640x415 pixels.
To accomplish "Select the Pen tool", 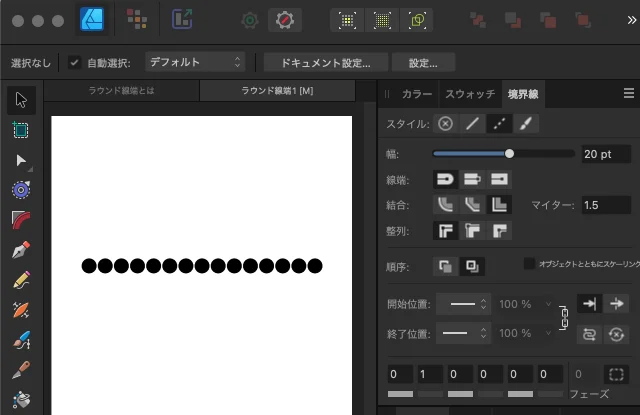I will tap(21, 250).
